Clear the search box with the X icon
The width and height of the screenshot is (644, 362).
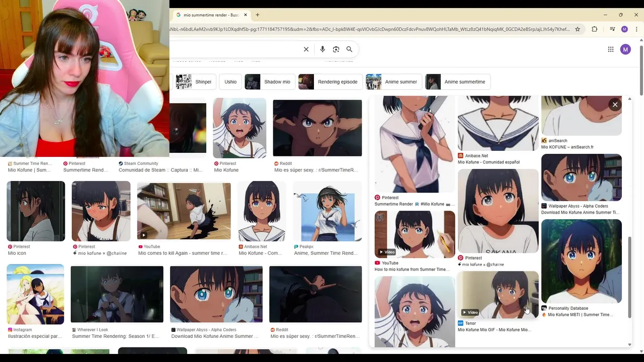point(306,49)
